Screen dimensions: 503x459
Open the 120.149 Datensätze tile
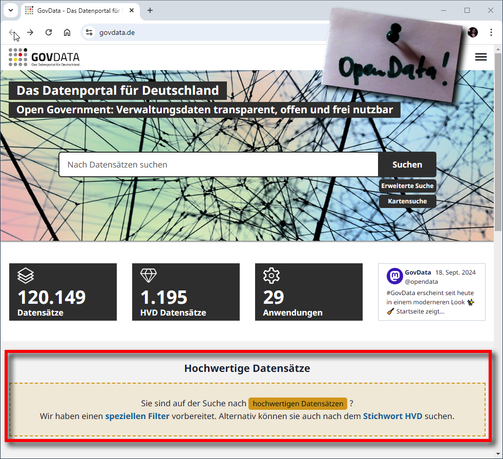(x=63, y=292)
